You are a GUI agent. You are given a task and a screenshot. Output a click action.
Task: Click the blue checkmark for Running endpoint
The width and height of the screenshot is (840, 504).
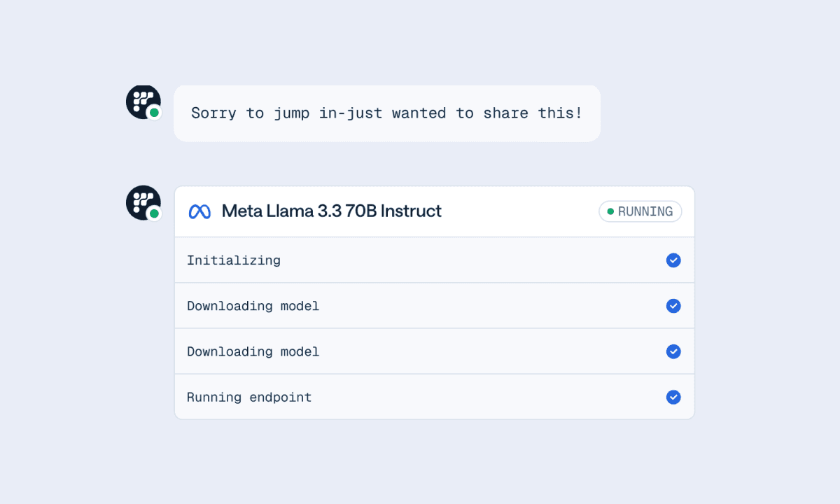coord(673,397)
